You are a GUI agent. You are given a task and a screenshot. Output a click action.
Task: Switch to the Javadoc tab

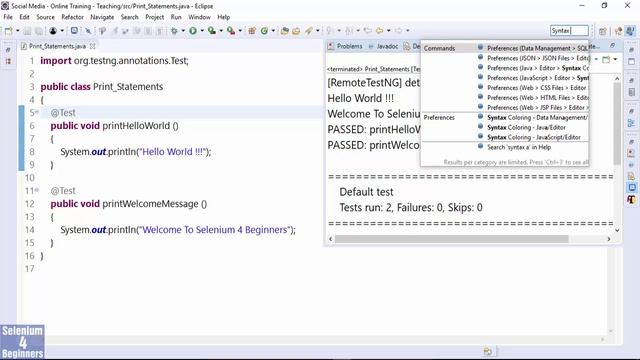click(383, 47)
